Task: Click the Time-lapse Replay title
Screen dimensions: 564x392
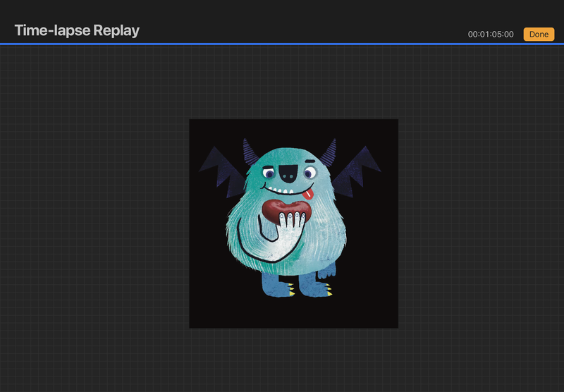Action: 77,30
